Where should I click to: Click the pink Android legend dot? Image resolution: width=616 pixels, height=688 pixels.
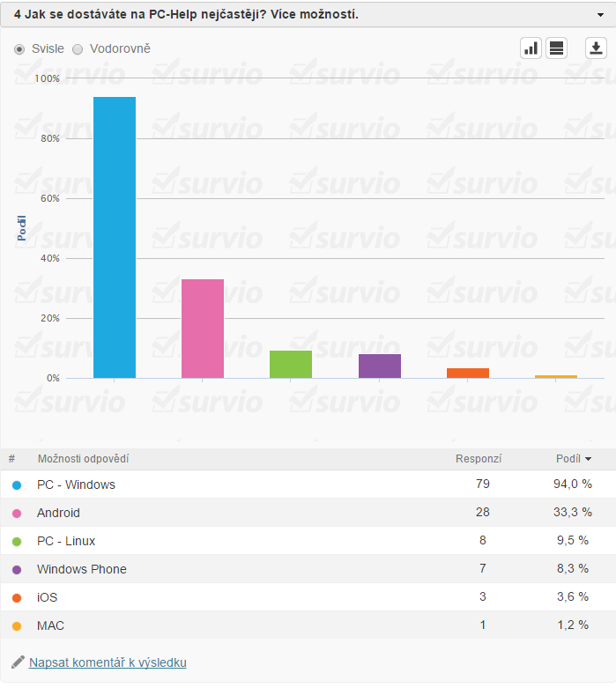coord(17,513)
